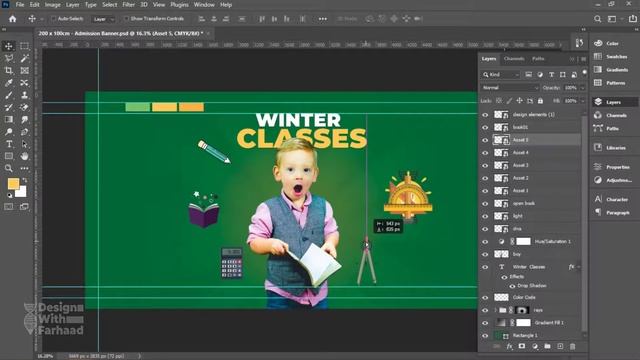Viewport: 640px width, 360px height.
Task: Select the Hand tool
Action: [24, 156]
